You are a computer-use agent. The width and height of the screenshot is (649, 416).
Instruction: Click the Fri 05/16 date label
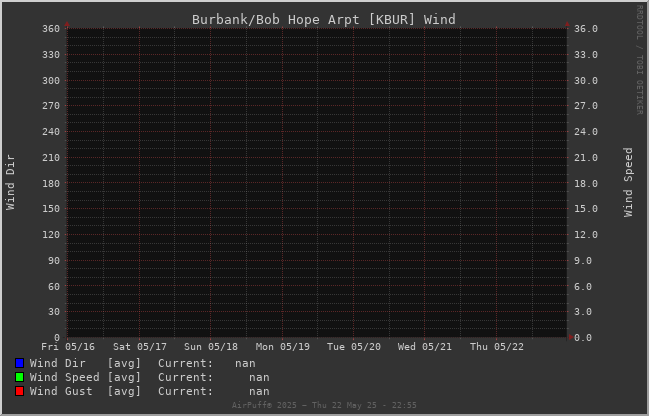pyautogui.click(x=68, y=347)
